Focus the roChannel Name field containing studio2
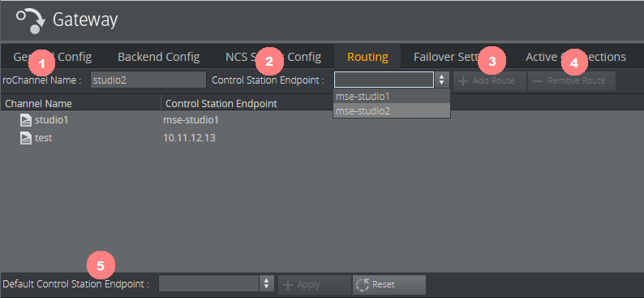Image resolution: width=644 pixels, height=298 pixels. (148, 80)
